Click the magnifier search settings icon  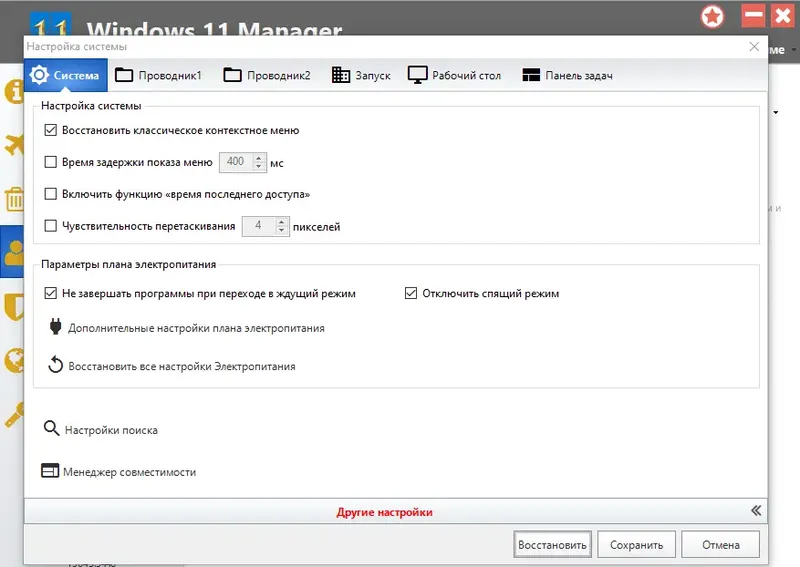(51, 428)
